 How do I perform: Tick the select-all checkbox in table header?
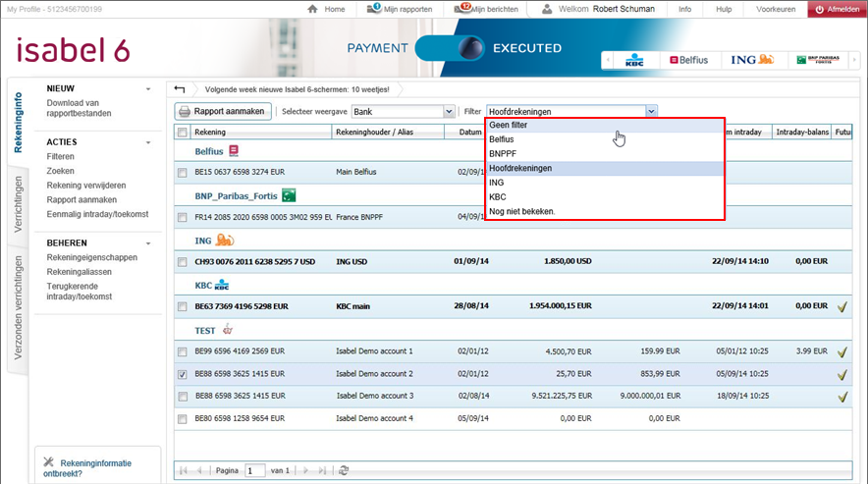[x=183, y=133]
